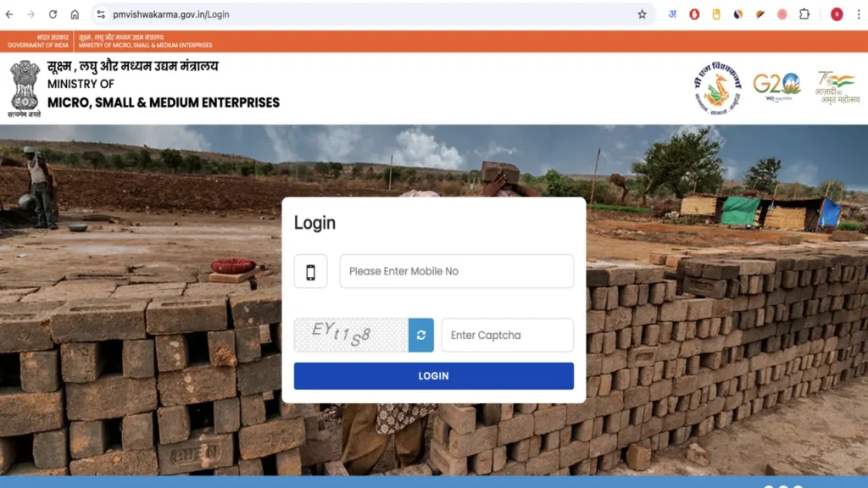The image size is (868, 488).
Task: Select the URL in the address bar
Action: click(x=171, y=14)
